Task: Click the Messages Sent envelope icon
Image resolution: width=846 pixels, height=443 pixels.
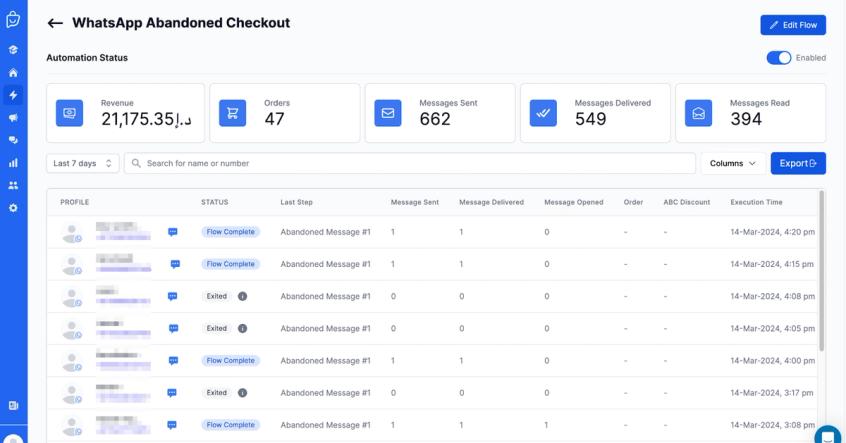Action: click(388, 113)
